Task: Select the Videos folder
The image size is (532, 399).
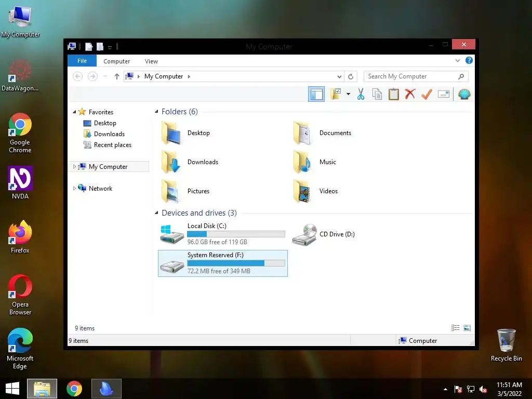Action: click(315, 191)
